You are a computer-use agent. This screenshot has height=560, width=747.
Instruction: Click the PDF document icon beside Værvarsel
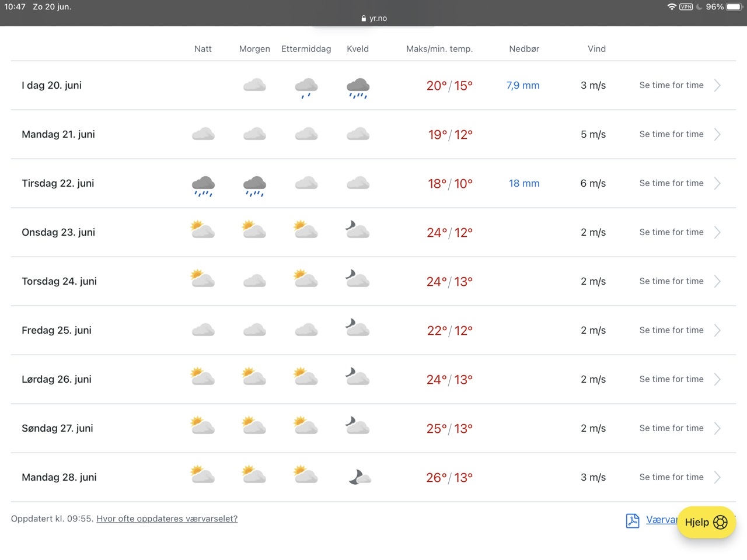pos(633,520)
